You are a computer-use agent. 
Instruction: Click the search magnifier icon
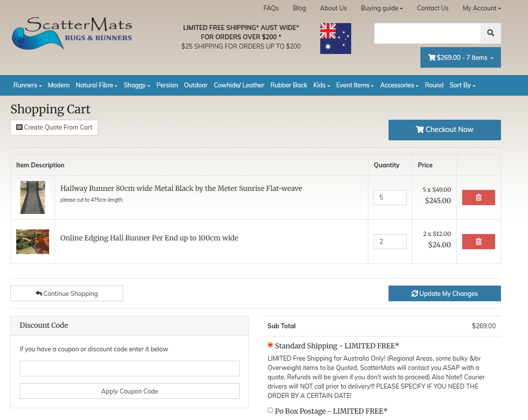(x=490, y=33)
